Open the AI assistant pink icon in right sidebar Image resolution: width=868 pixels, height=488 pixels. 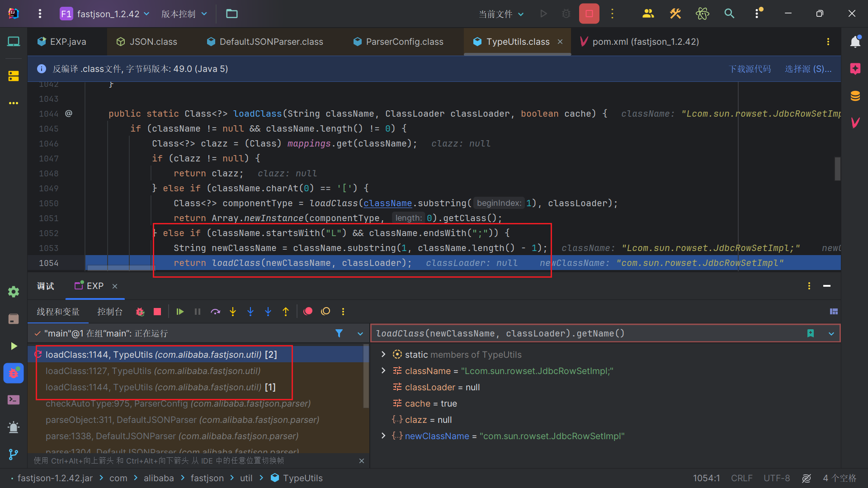855,69
